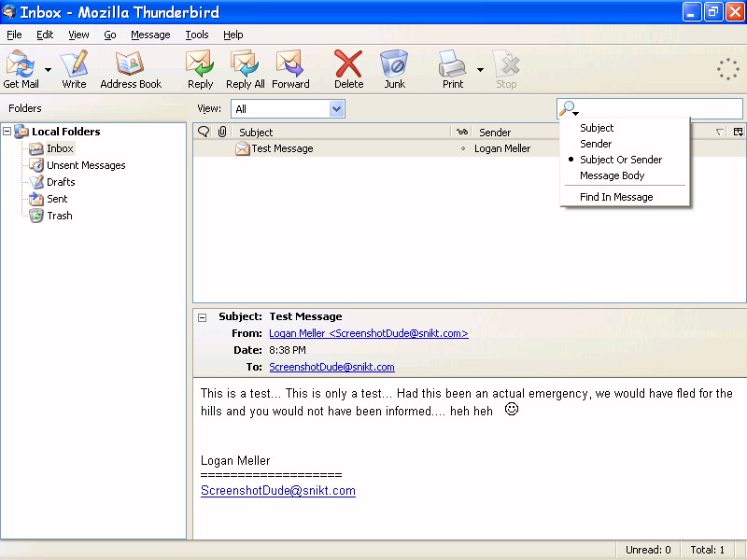Screen dimensions: 747x560
Task: Click the Reply toolbar icon
Action: (x=200, y=69)
